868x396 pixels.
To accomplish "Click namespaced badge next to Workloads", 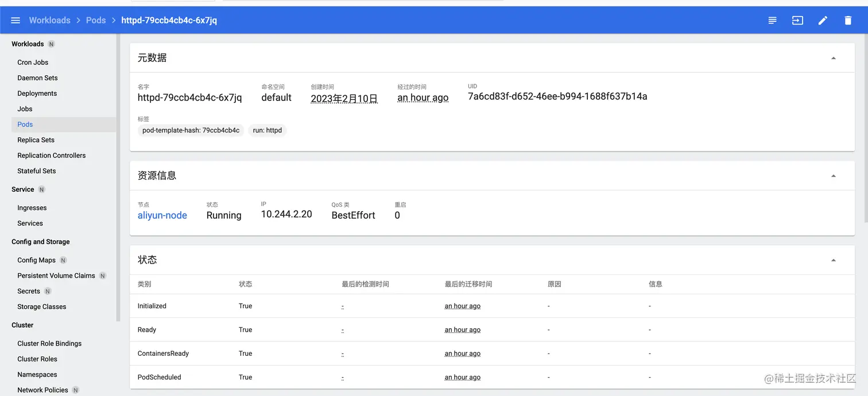I will (52, 44).
